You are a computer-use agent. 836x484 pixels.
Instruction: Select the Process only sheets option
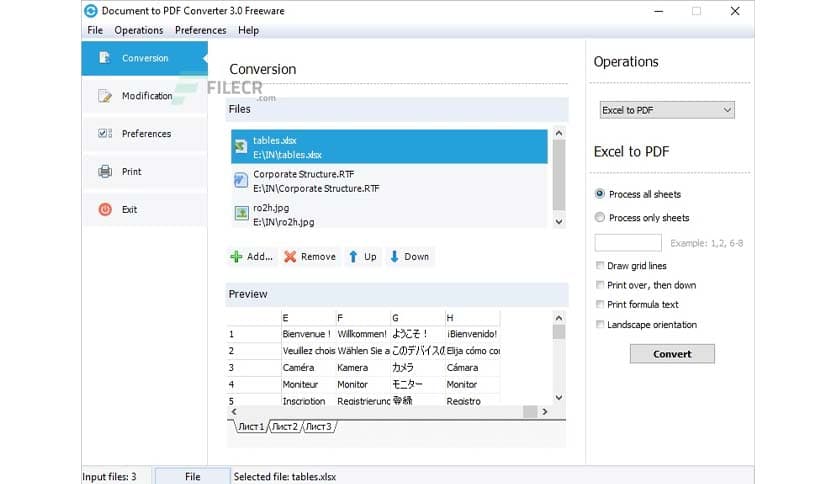tap(600, 217)
